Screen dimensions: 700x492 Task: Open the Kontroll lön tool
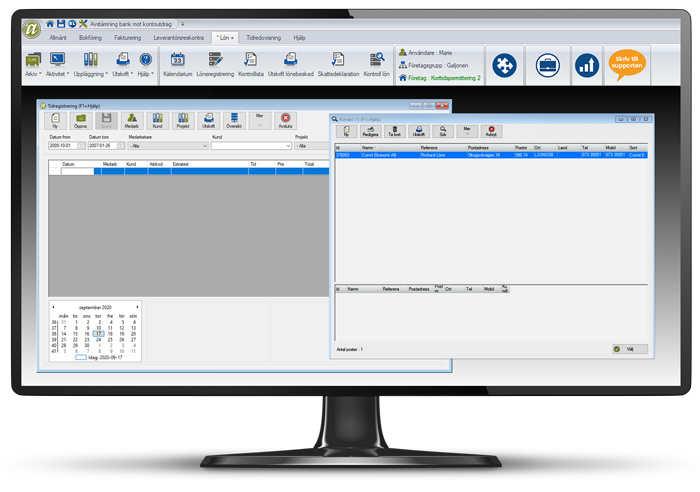377,64
